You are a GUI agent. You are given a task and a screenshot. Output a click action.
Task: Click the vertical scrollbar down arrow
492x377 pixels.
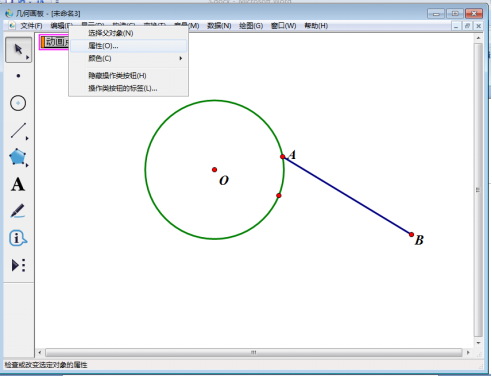[x=478, y=343]
